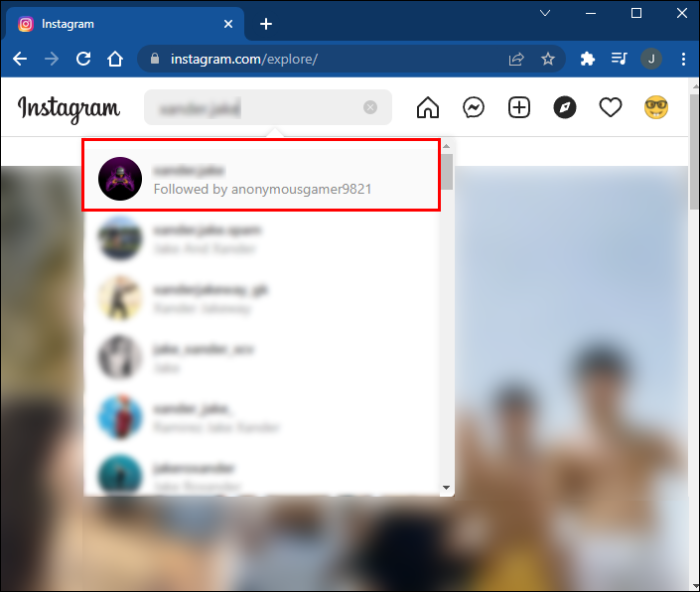Clear the Instagram search field
This screenshot has height=592, width=700.
(370, 107)
